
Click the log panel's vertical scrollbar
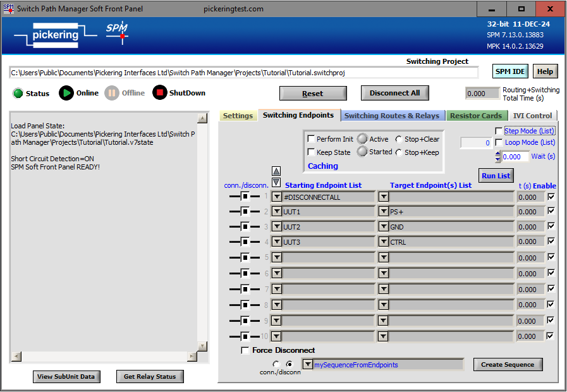tap(202, 237)
